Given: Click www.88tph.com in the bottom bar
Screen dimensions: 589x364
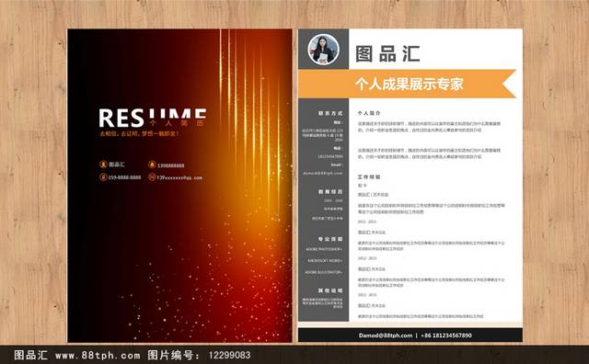Looking at the screenshot, I should 98,355.
